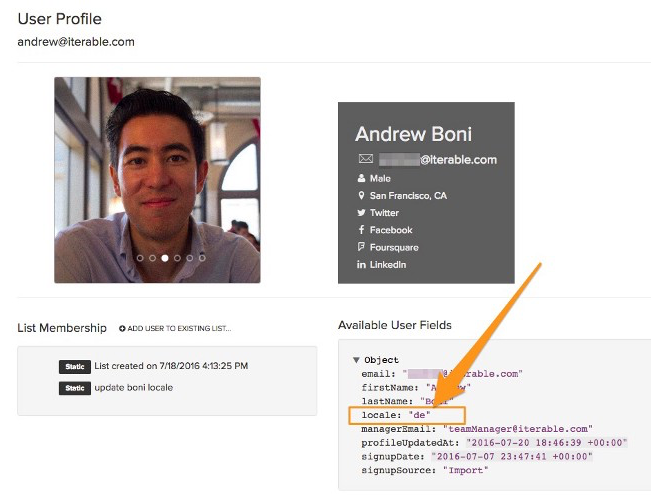Click the LinkedIn icon in profile card
This screenshot has width=651, height=495.
(x=361, y=264)
